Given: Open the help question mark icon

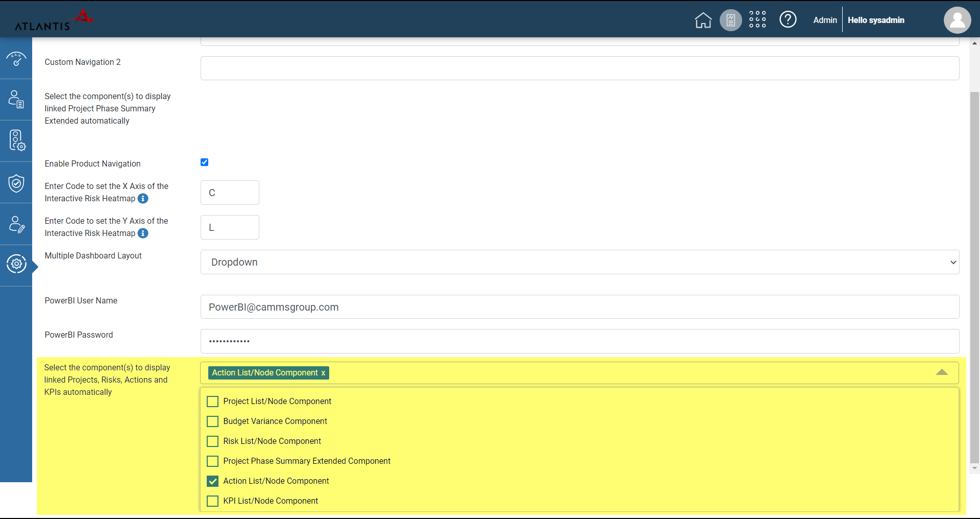Looking at the screenshot, I should [x=788, y=19].
